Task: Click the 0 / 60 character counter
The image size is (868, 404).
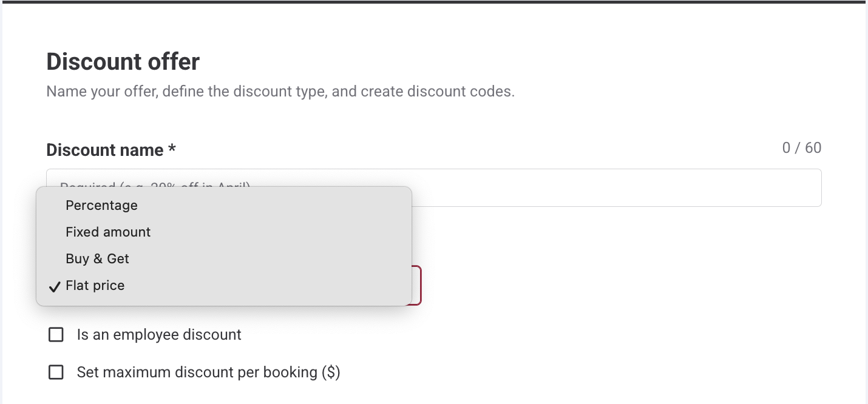Action: point(801,148)
